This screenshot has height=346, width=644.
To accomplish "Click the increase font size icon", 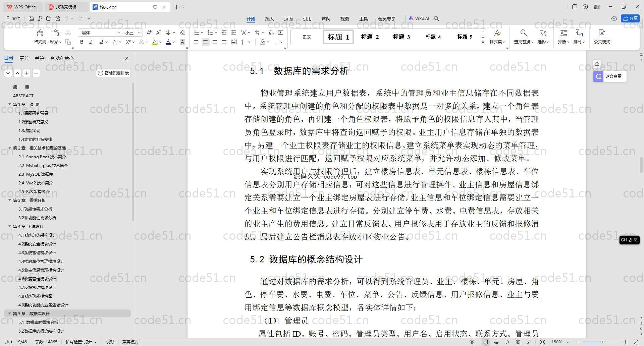I will tap(149, 33).
